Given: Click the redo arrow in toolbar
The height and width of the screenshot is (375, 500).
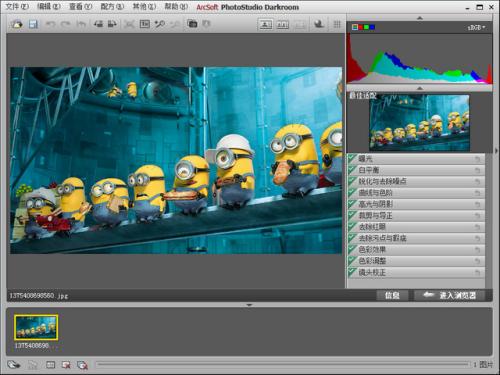Looking at the screenshot, I should click(x=66, y=24).
